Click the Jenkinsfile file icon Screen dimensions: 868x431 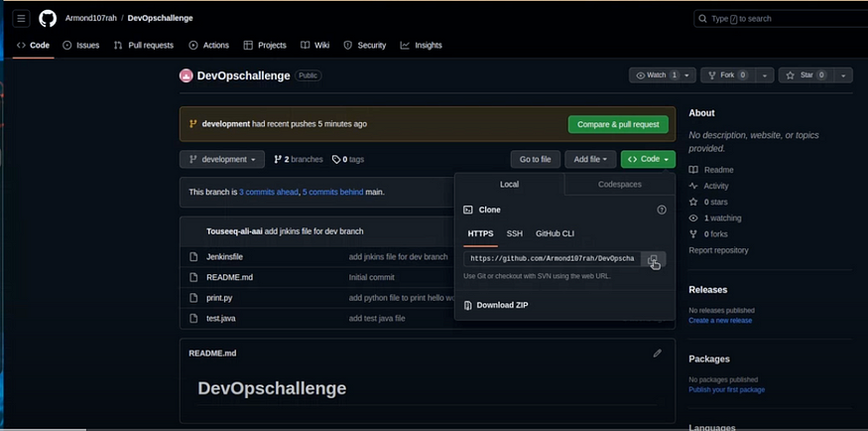point(193,257)
